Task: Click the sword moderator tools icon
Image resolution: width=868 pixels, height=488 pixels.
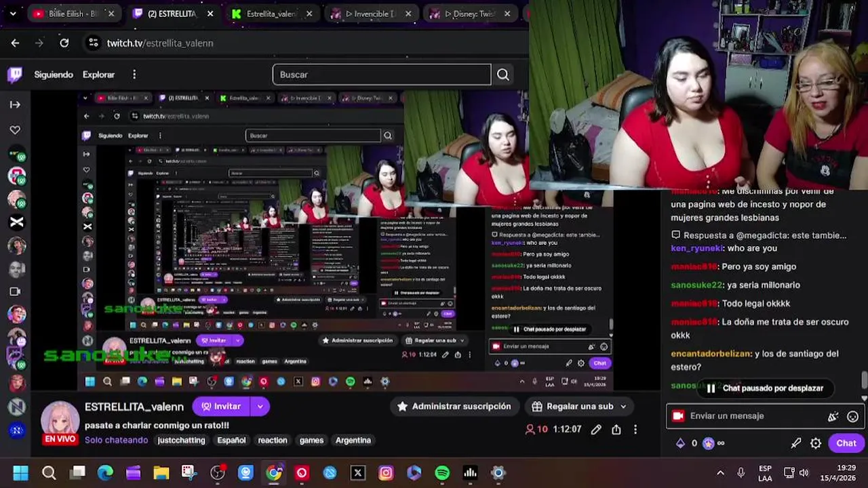Action: pos(795,443)
